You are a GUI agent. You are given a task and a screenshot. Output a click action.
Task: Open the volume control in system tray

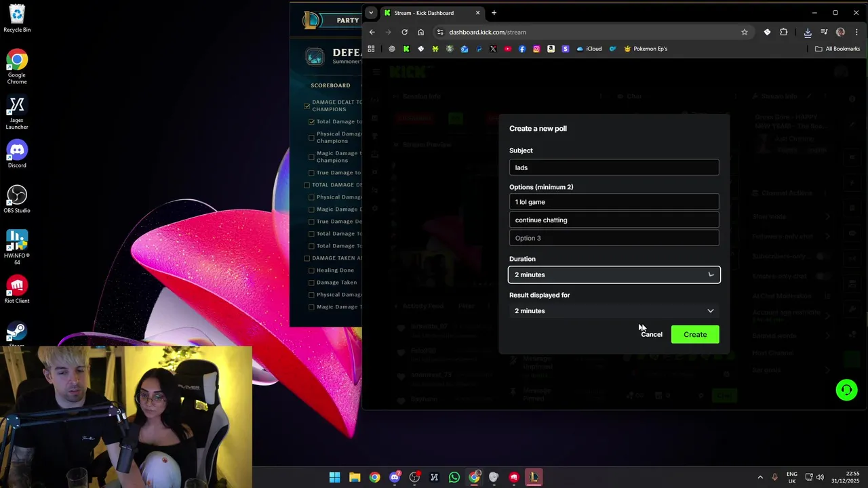coord(820,477)
